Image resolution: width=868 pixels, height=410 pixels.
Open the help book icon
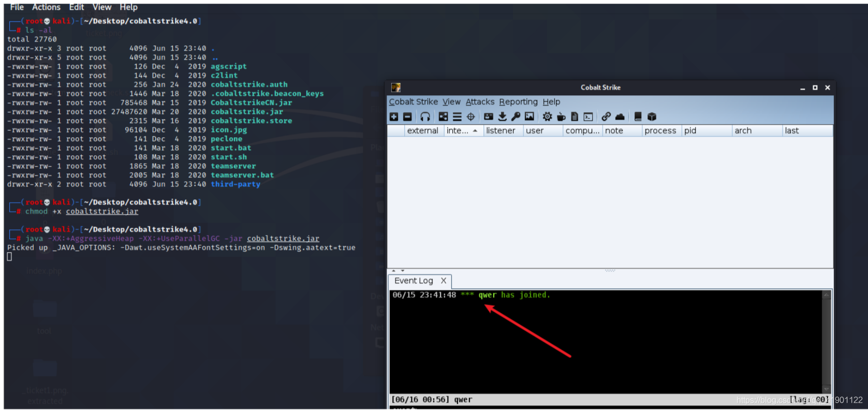point(638,117)
